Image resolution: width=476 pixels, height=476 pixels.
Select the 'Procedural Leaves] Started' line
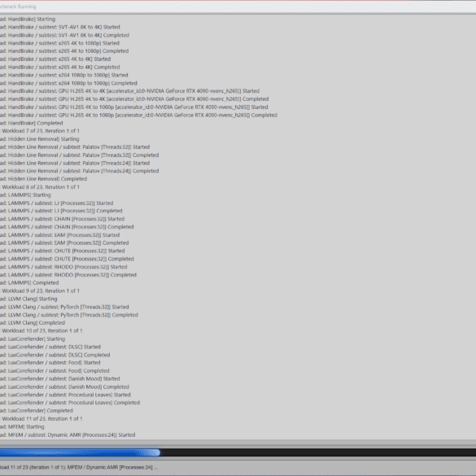tap(65, 395)
